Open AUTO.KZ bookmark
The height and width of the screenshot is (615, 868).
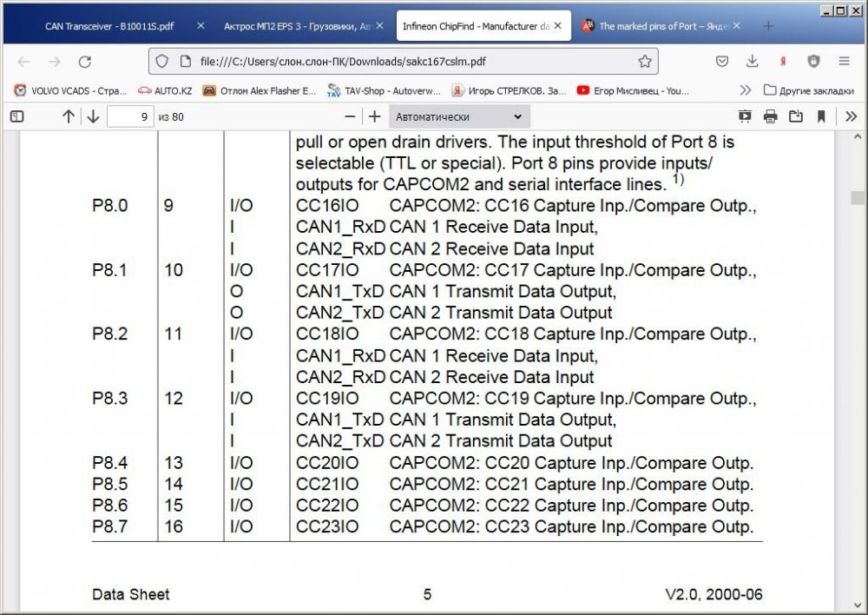pyautogui.click(x=165, y=90)
